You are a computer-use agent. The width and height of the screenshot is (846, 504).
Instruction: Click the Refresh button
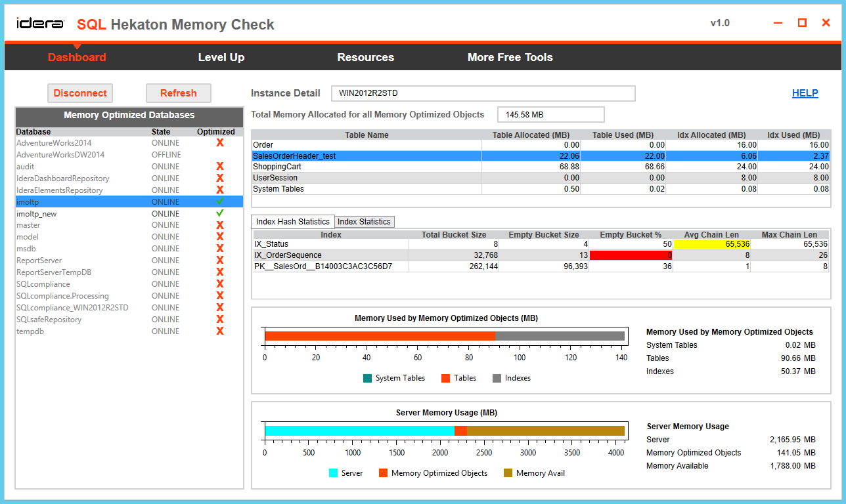178,93
